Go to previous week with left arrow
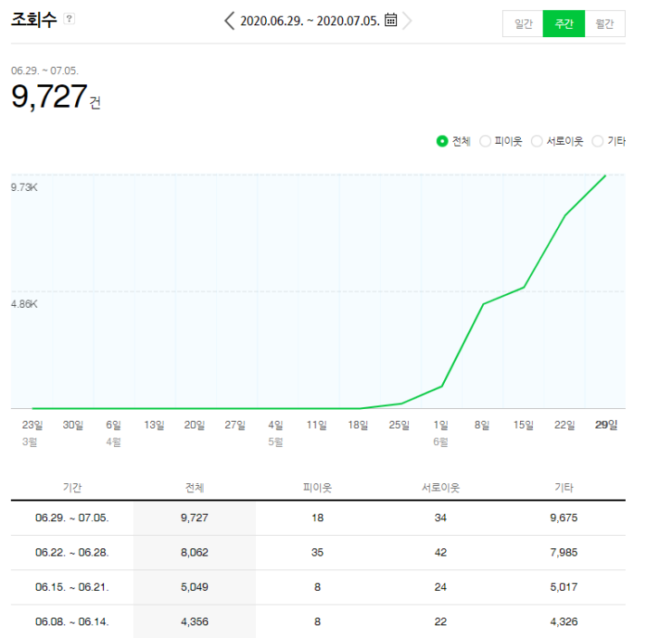 point(230,21)
